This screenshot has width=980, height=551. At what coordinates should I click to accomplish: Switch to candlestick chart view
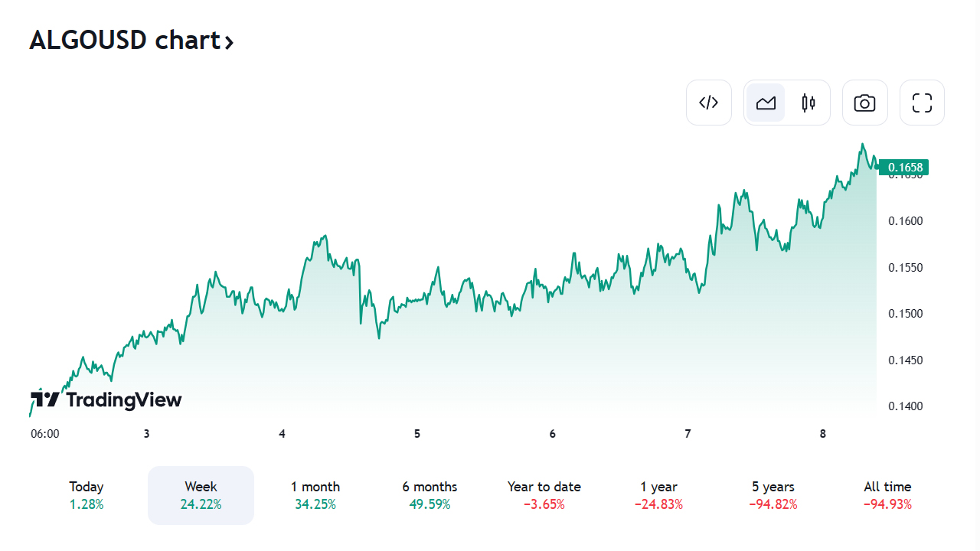click(808, 103)
